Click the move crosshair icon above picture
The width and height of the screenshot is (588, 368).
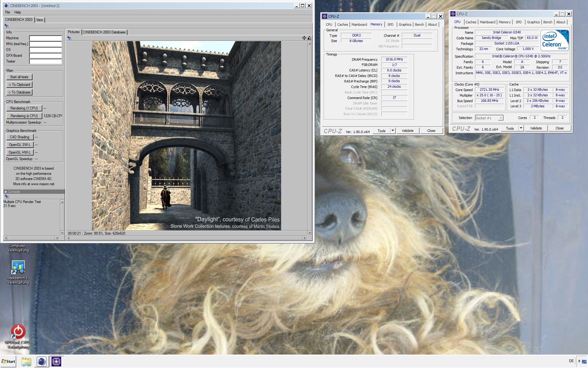[x=304, y=38]
